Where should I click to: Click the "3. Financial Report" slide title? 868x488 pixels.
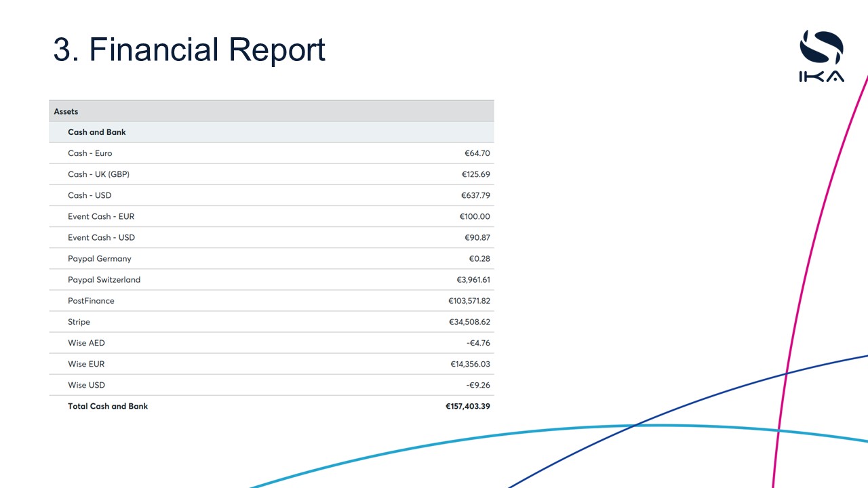tap(189, 49)
